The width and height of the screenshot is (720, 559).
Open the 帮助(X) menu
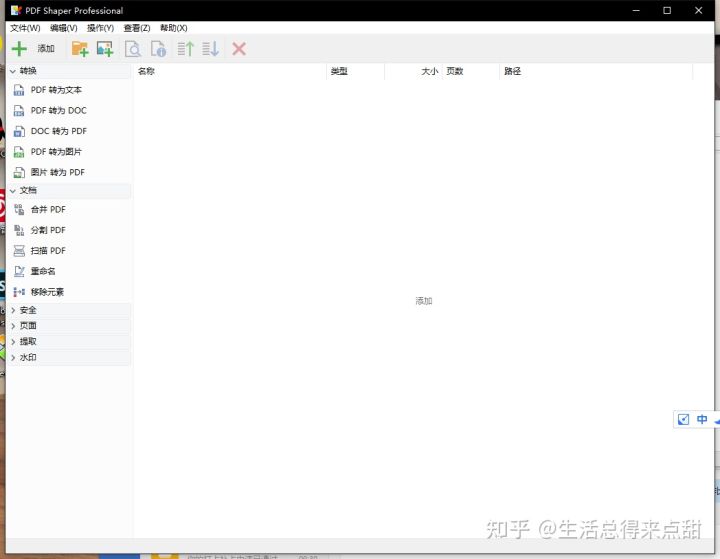174,28
